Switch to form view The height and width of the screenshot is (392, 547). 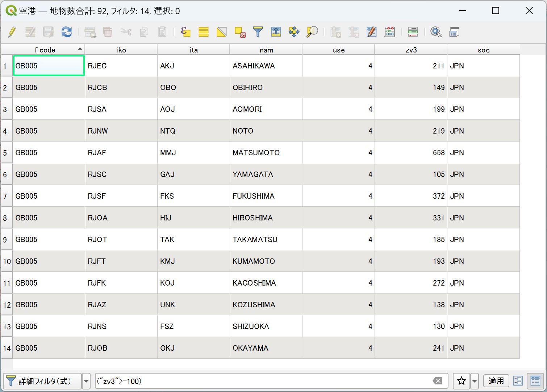tap(518, 381)
